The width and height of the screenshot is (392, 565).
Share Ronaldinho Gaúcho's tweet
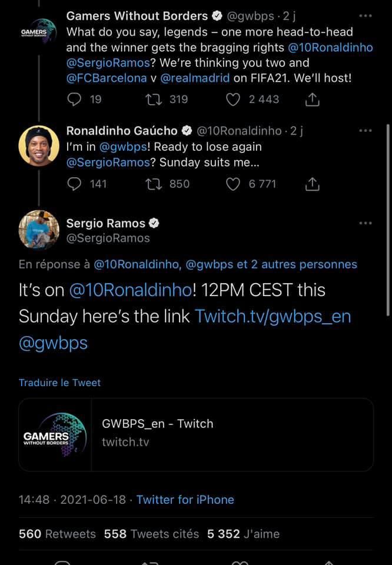tap(312, 185)
